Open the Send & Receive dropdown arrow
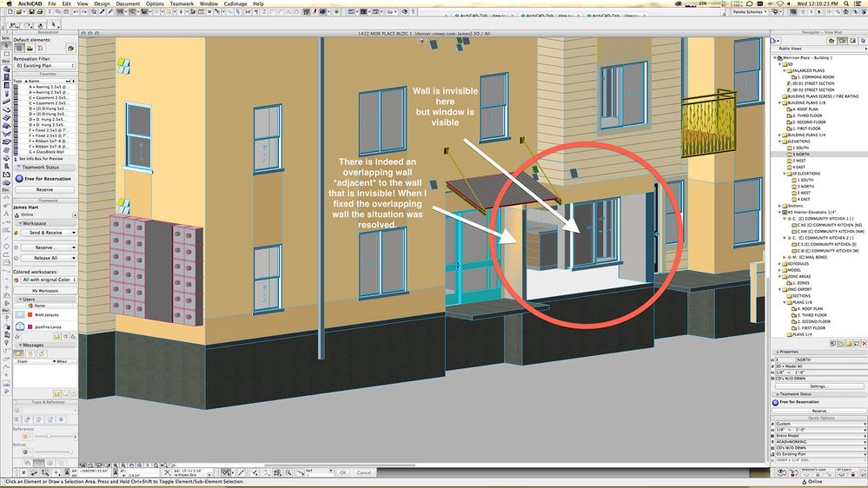868x488 pixels. point(73,233)
